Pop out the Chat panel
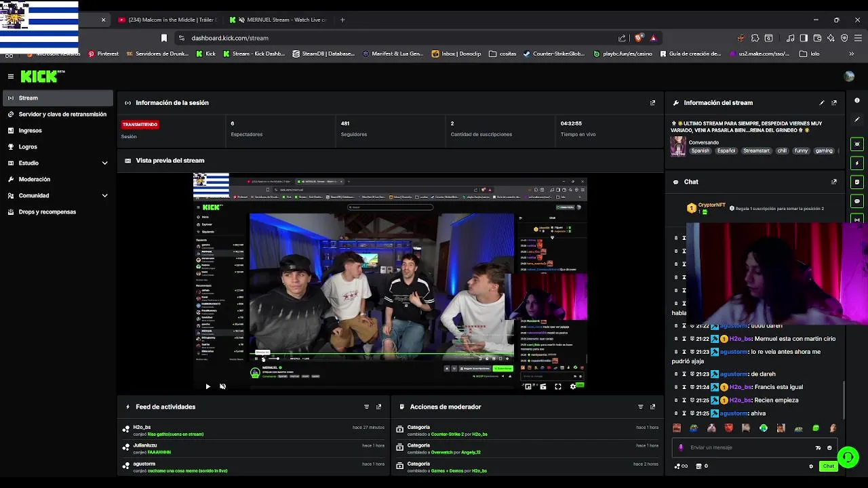This screenshot has height=488, width=868. coord(834,182)
